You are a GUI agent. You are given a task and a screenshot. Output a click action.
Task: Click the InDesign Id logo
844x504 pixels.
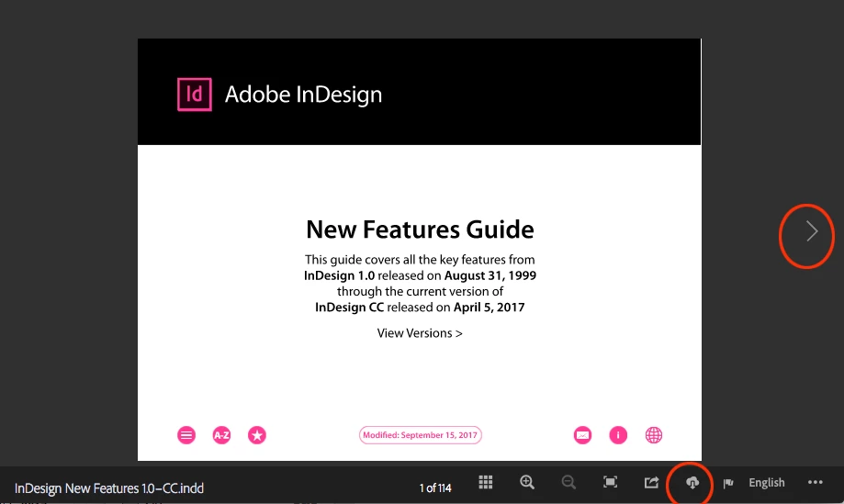coord(195,95)
